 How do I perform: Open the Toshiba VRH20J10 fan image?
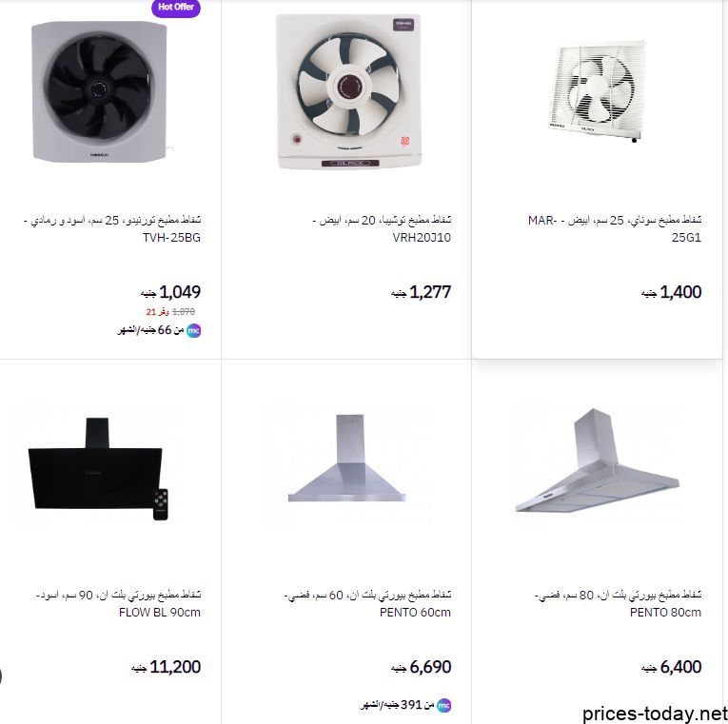[348, 91]
